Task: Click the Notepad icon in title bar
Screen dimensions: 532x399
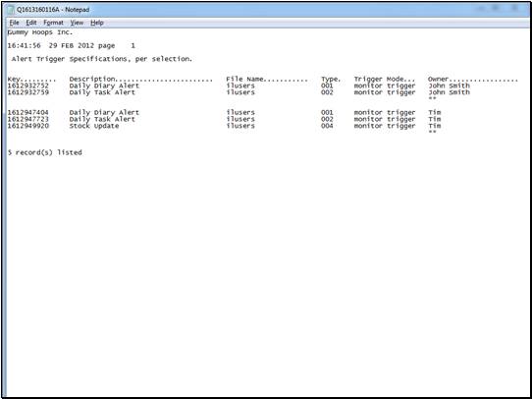Action: [11, 10]
